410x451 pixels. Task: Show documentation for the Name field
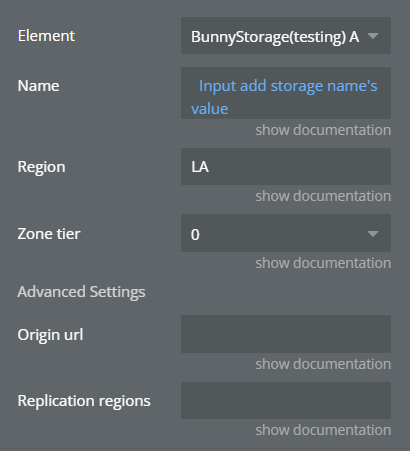323,130
